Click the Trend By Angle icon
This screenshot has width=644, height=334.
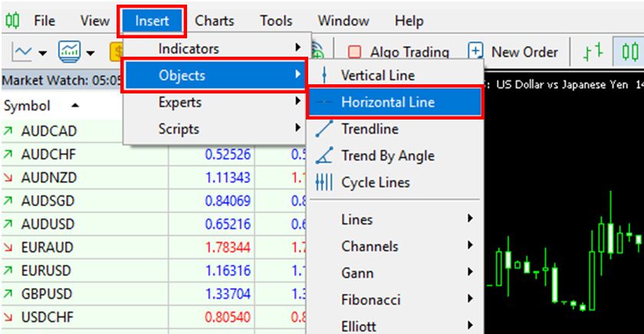coord(325,156)
